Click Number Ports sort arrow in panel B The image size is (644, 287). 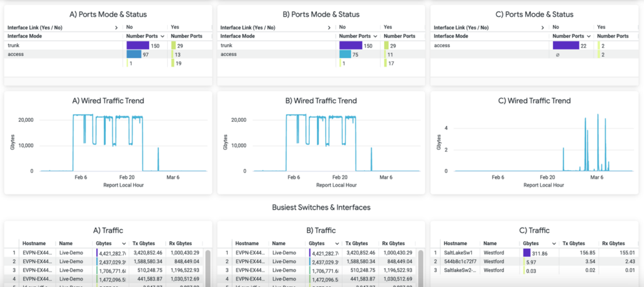pos(376,36)
